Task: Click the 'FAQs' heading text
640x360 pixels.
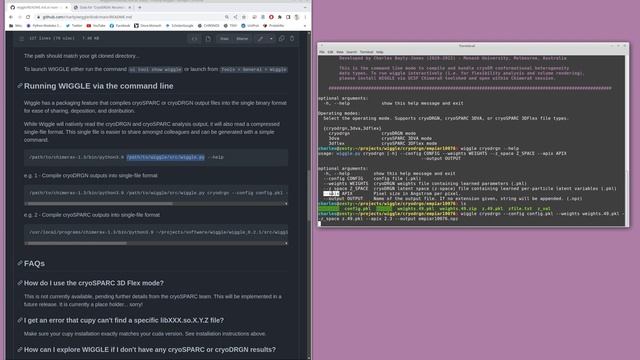Action: pyautogui.click(x=34, y=264)
